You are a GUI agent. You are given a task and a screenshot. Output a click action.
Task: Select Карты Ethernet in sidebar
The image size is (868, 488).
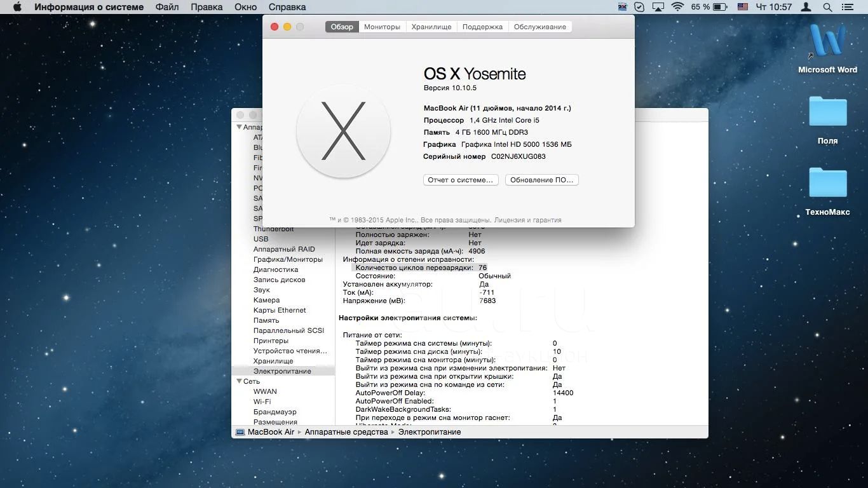[x=280, y=310]
